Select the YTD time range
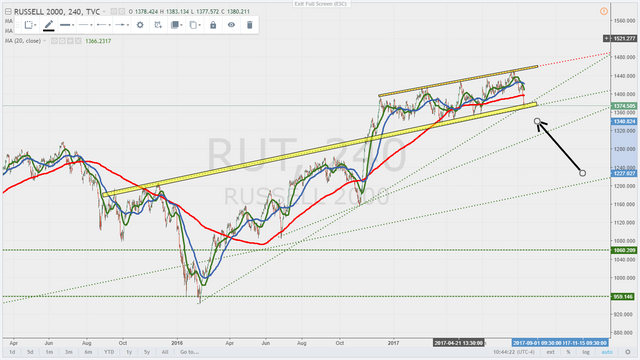 109,352
